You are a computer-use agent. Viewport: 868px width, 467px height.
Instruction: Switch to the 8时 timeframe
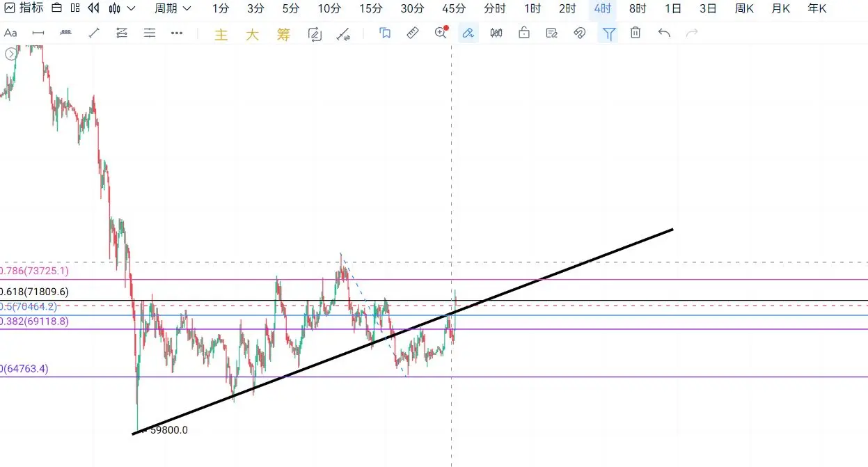click(x=638, y=8)
